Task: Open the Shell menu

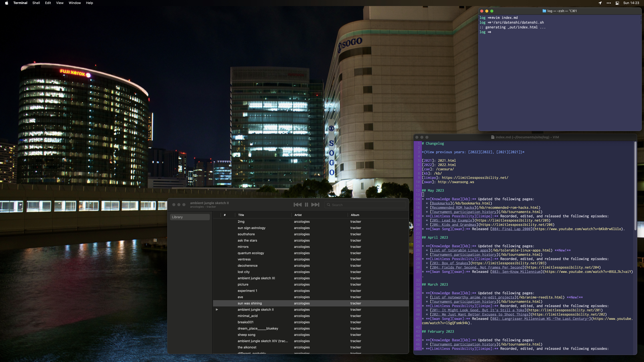Action: [36, 3]
